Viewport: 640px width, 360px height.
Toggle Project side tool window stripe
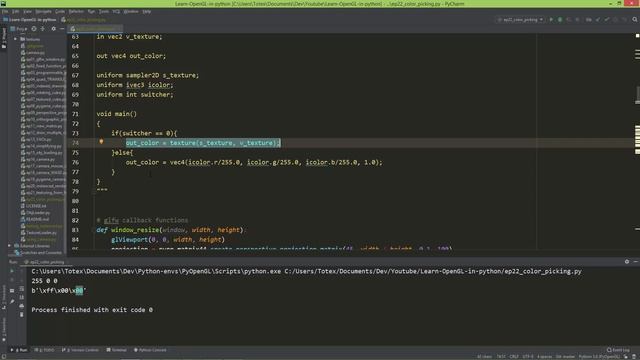(4, 38)
